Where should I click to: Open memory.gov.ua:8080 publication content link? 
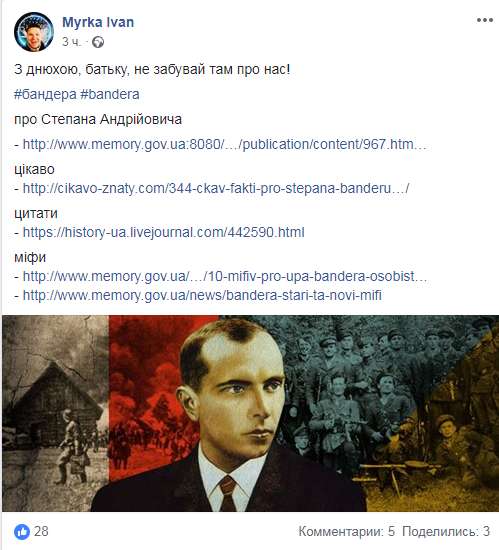[x=225, y=145]
